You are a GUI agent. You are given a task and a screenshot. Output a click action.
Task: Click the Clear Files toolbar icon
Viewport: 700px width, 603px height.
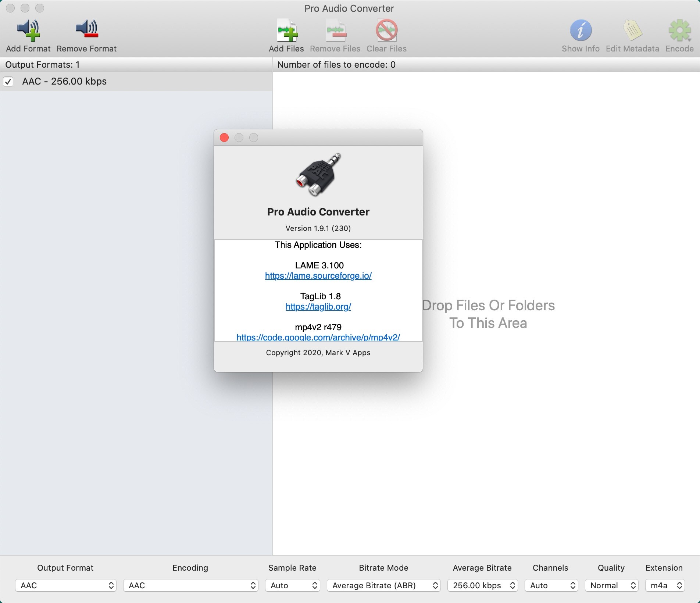386,30
